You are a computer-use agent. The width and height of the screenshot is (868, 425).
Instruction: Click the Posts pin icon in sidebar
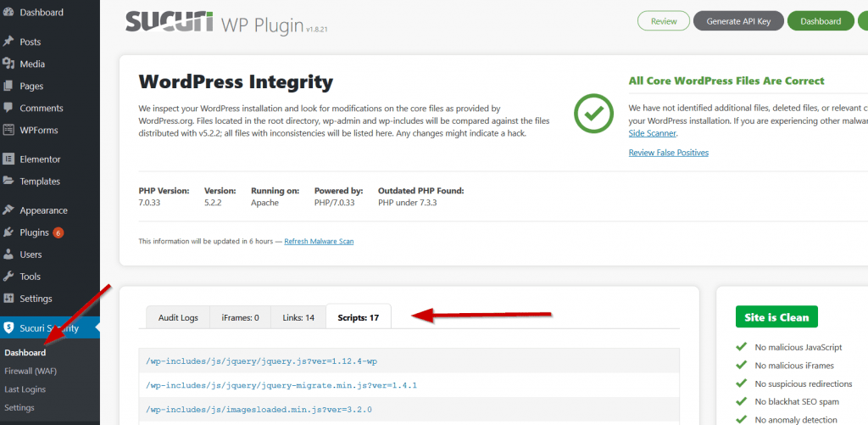pyautogui.click(x=8, y=42)
